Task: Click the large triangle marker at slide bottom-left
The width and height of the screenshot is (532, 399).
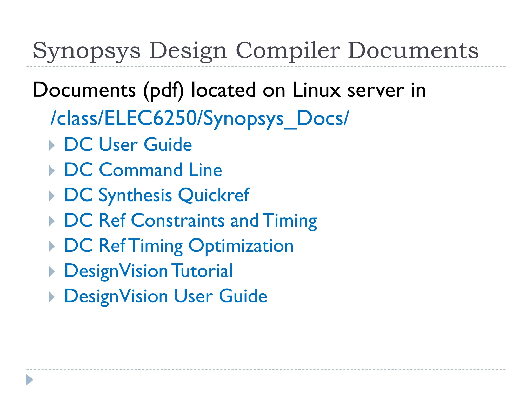Action: (30, 380)
